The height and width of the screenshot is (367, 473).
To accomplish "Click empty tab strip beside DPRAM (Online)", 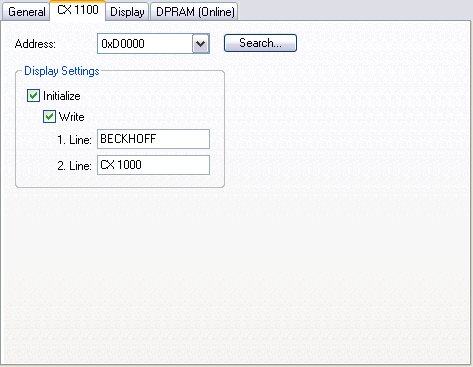I will coord(353,10).
